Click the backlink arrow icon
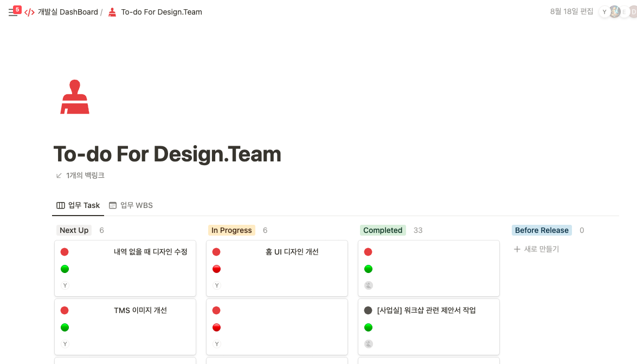The image size is (637, 364). pos(59,175)
